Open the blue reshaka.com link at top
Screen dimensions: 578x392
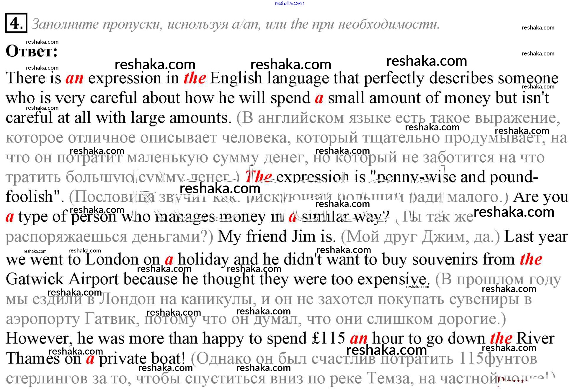pyautogui.click(x=289, y=3)
